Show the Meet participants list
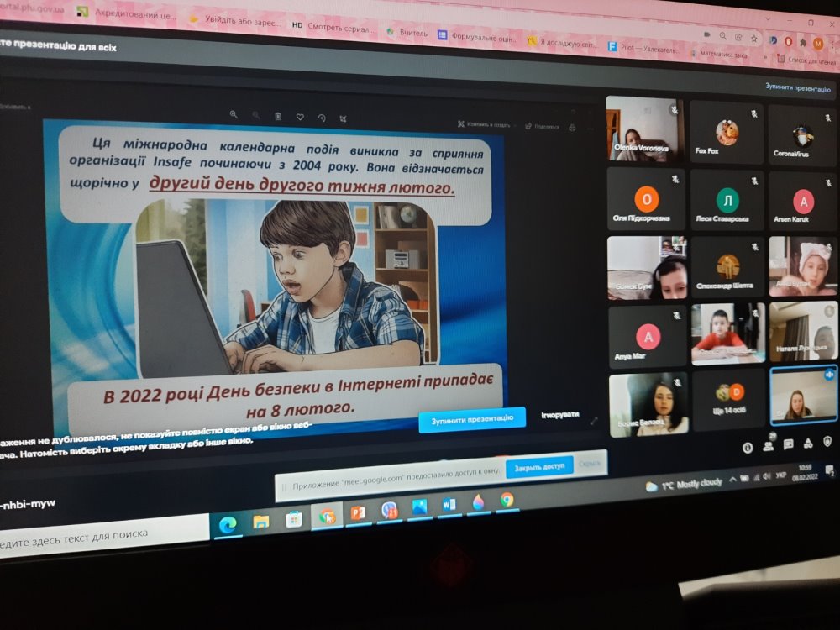 click(769, 446)
